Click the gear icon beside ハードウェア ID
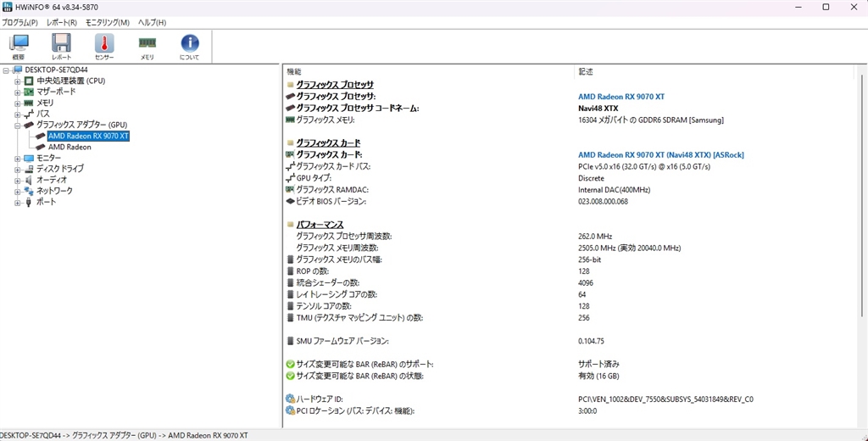This screenshot has height=441, width=868. (290, 399)
